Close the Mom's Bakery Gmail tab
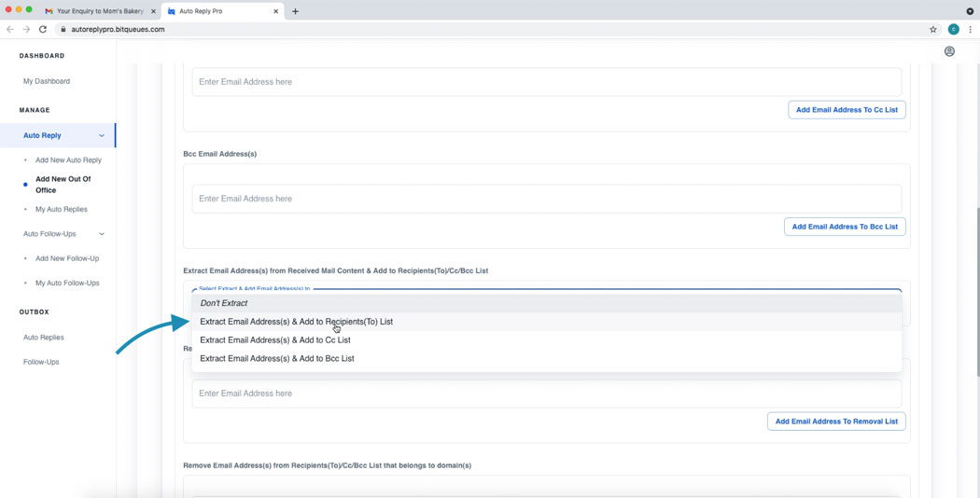980x498 pixels. pos(153,11)
